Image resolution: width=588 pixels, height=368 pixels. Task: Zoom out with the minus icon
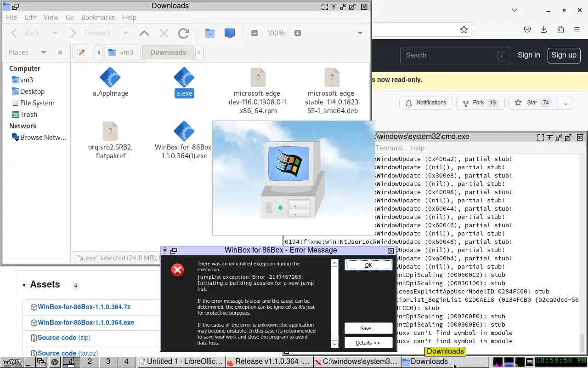coord(254,33)
